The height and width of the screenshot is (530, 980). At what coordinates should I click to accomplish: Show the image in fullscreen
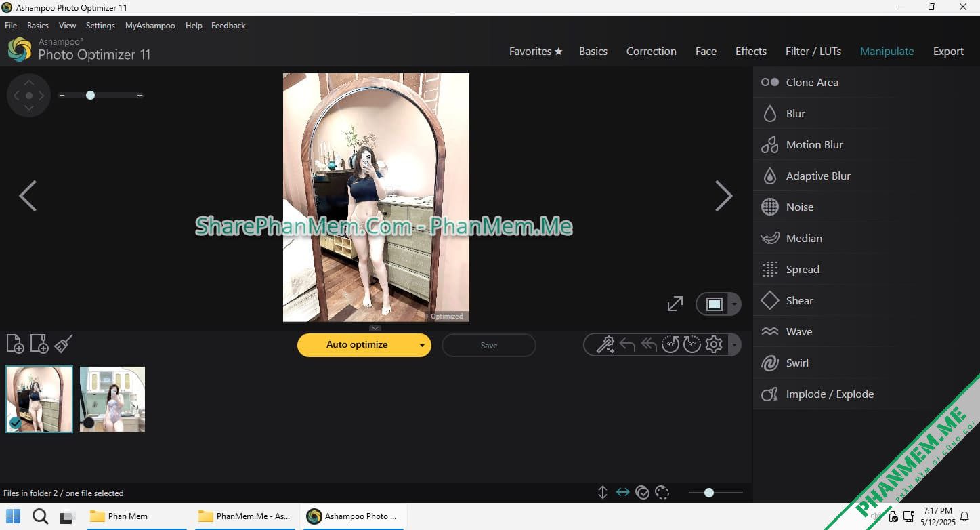coord(675,304)
